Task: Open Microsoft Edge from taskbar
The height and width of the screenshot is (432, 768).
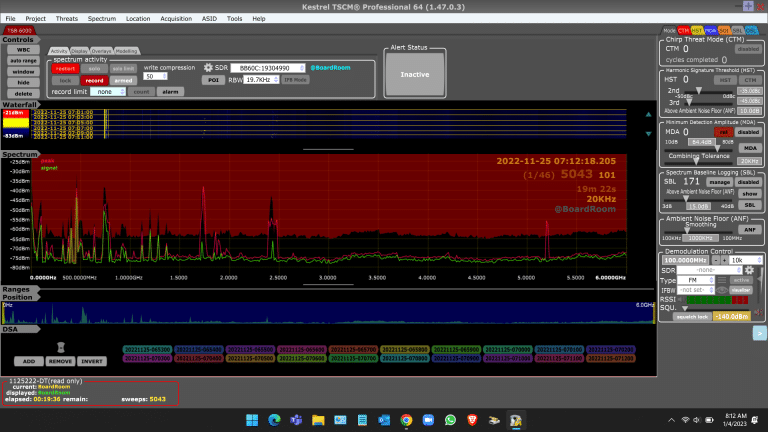Action: pos(274,420)
